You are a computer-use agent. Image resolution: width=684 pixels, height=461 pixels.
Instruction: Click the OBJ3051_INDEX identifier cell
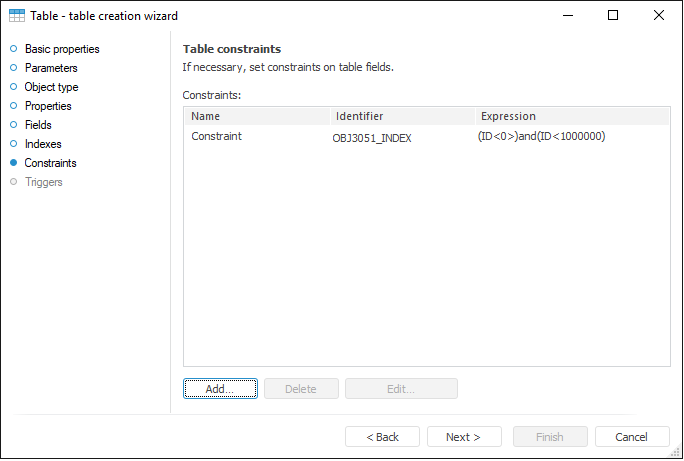pos(372,138)
